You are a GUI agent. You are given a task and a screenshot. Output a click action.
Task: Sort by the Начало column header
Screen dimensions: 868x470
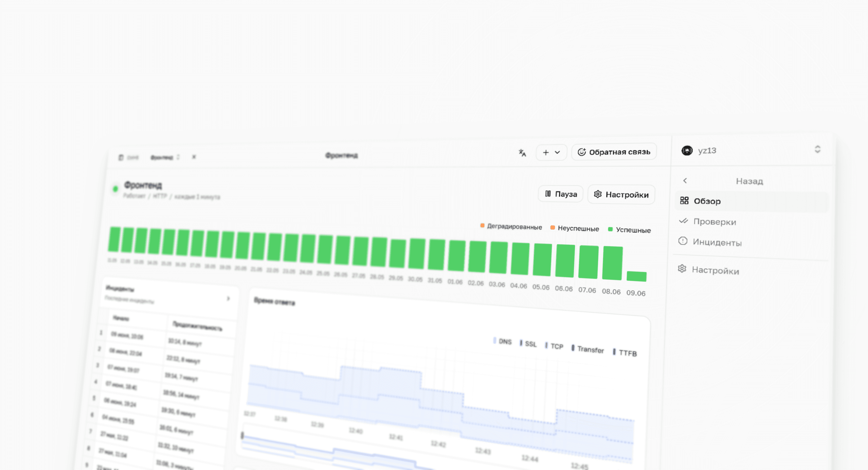click(x=121, y=318)
